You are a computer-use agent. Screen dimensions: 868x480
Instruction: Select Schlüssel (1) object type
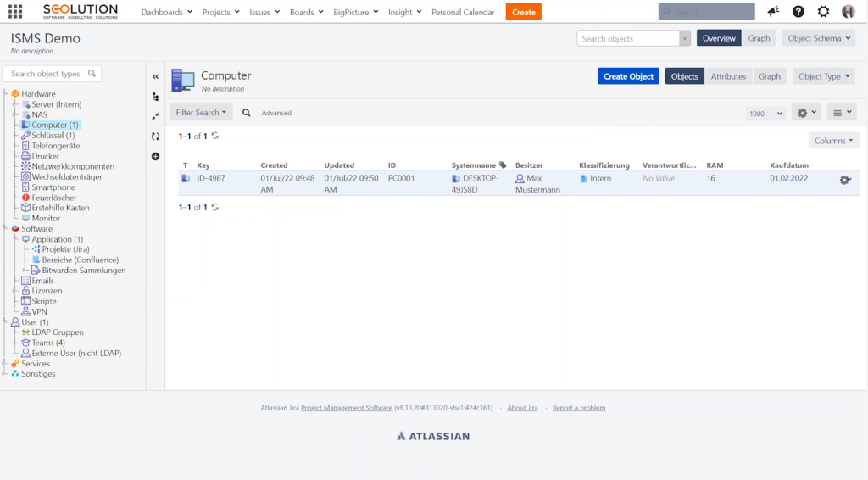tap(53, 135)
